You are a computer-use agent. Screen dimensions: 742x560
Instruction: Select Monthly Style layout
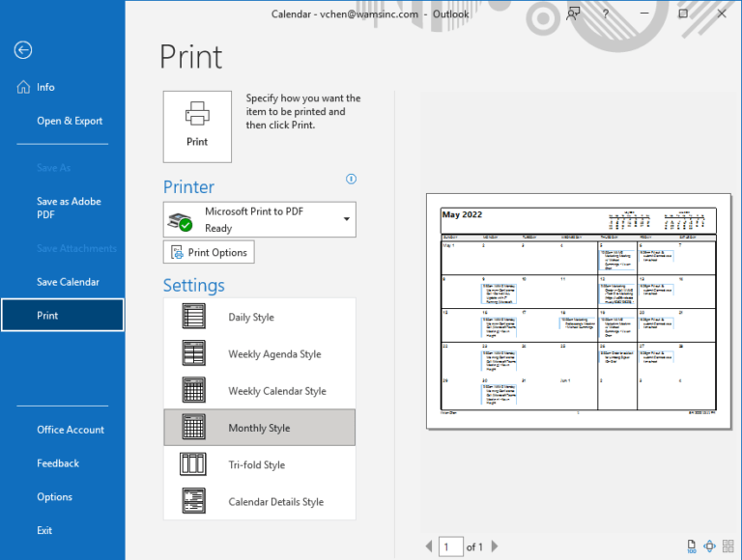259,428
